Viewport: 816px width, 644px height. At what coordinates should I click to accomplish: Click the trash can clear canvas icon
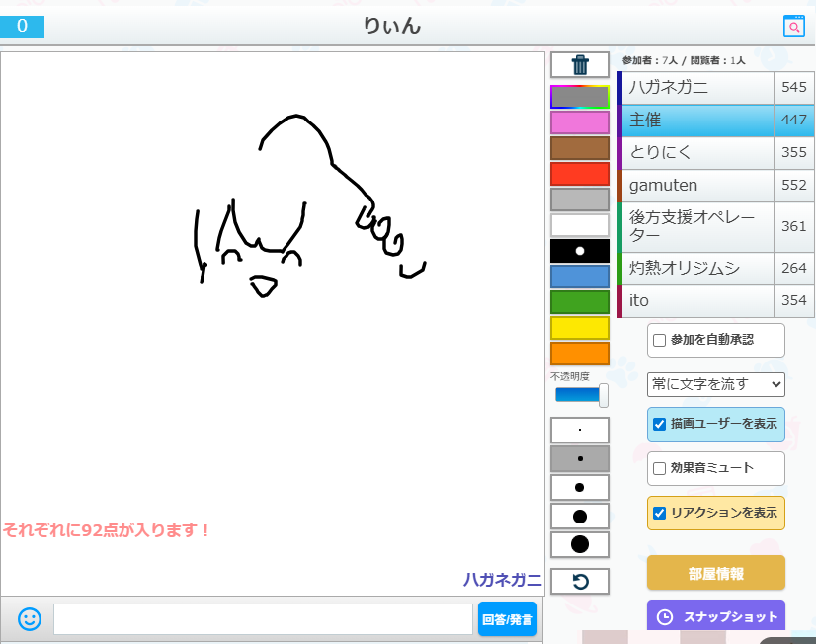(580, 65)
